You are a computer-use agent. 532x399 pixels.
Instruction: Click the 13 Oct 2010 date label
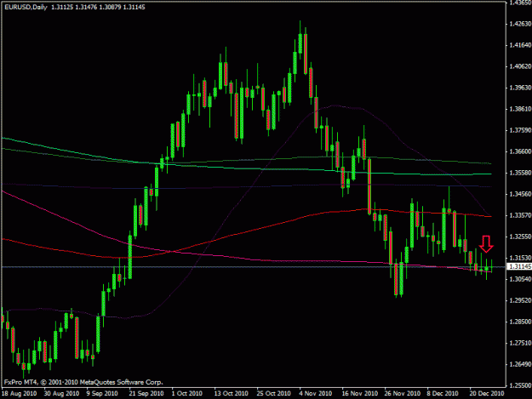[231, 394]
